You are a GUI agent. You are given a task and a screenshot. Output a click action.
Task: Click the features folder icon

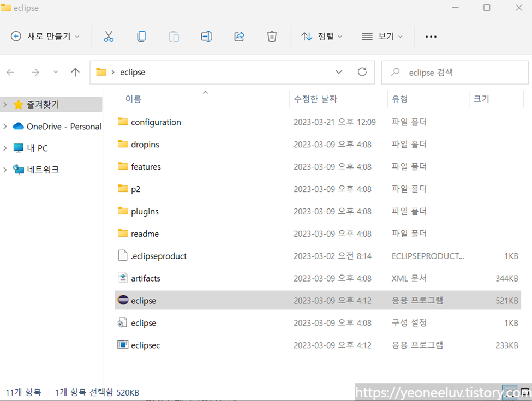(123, 166)
